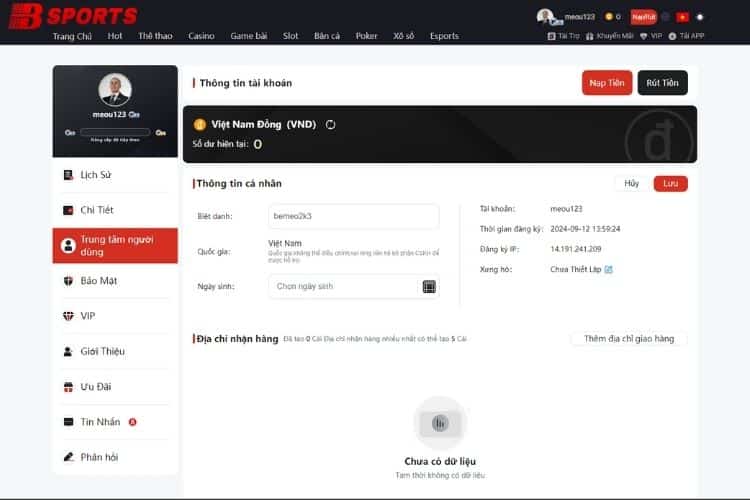750x500 pixels.
Task: Click the refresh balance icon beside VND
Action: pos(331,125)
